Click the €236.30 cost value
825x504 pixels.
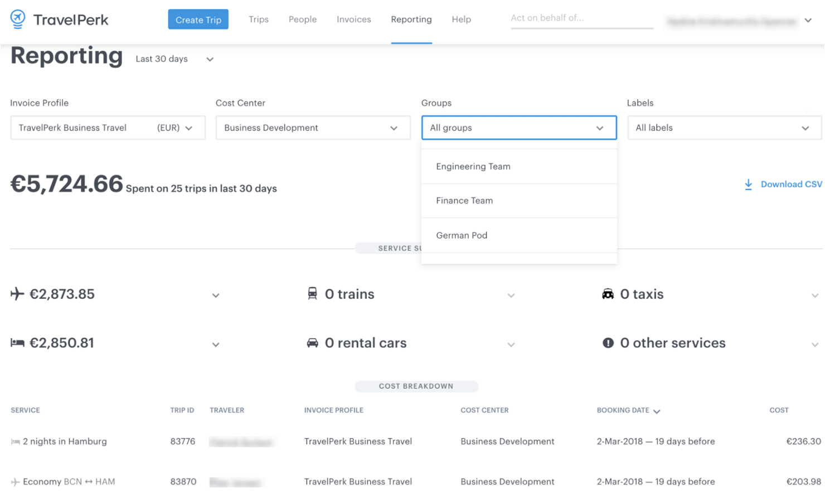pyautogui.click(x=803, y=442)
